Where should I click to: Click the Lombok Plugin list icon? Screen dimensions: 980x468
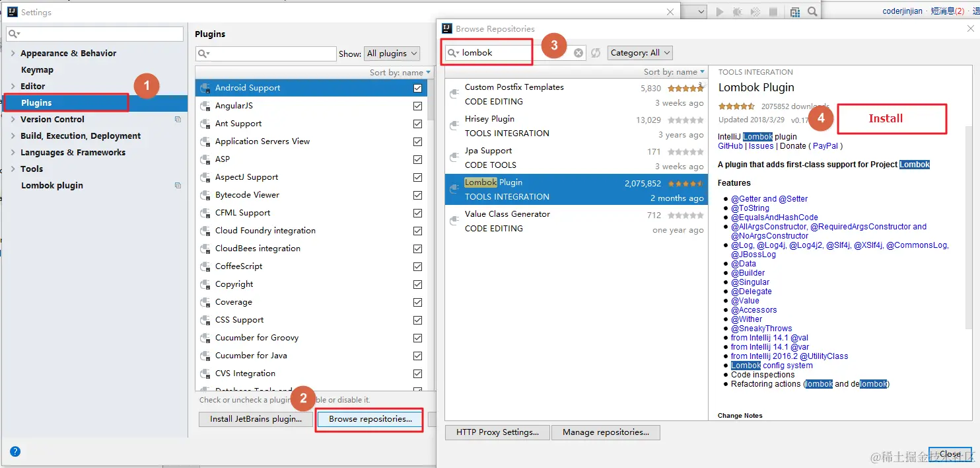pos(454,190)
